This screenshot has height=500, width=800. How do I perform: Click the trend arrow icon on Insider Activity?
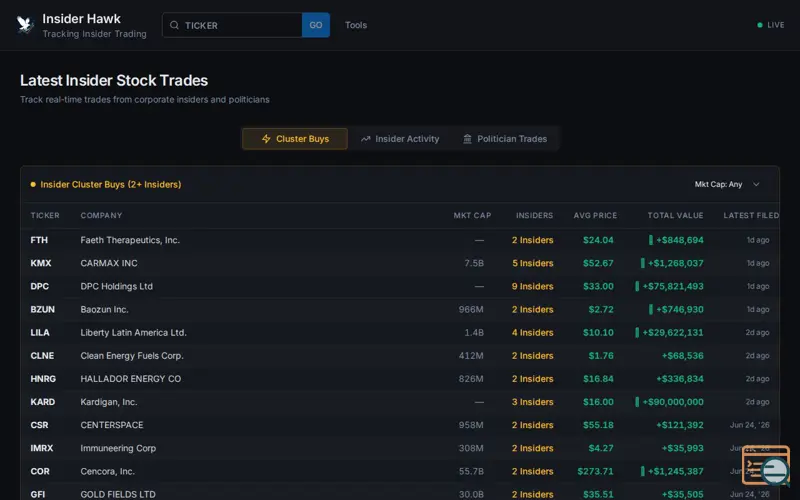coord(365,139)
